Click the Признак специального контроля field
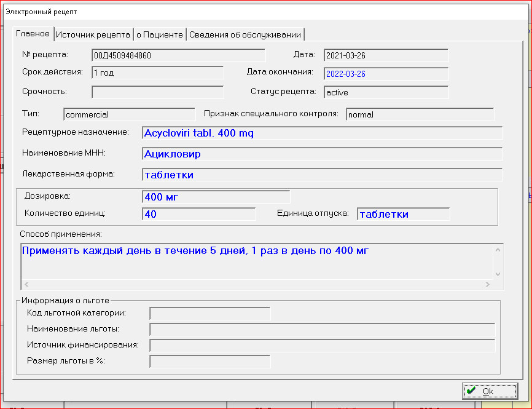Screen dimensions: 532x409 [420, 114]
